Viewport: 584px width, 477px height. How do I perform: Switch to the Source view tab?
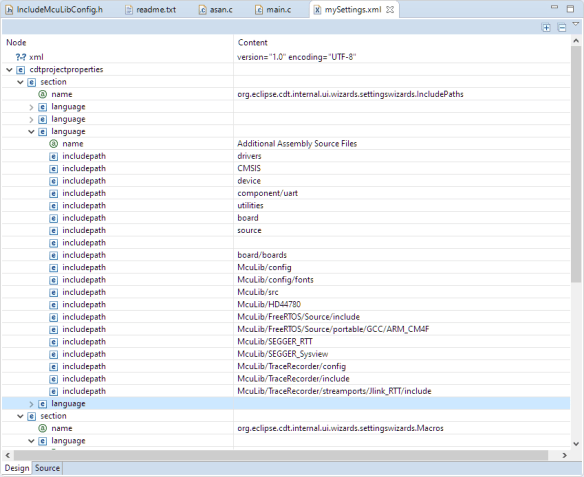[47, 468]
